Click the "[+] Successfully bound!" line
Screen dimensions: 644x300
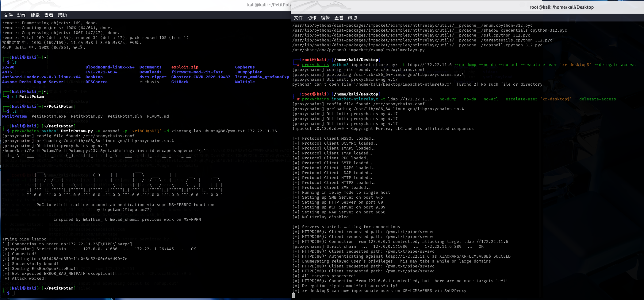point(30,264)
